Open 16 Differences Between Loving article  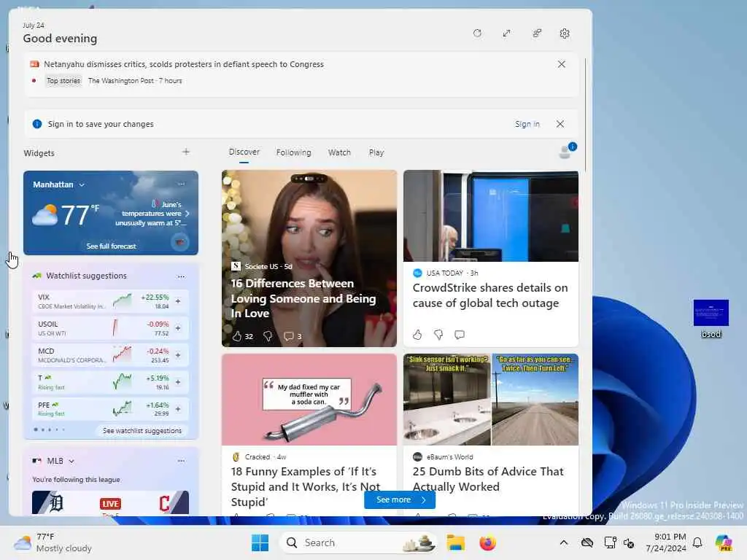coord(303,298)
